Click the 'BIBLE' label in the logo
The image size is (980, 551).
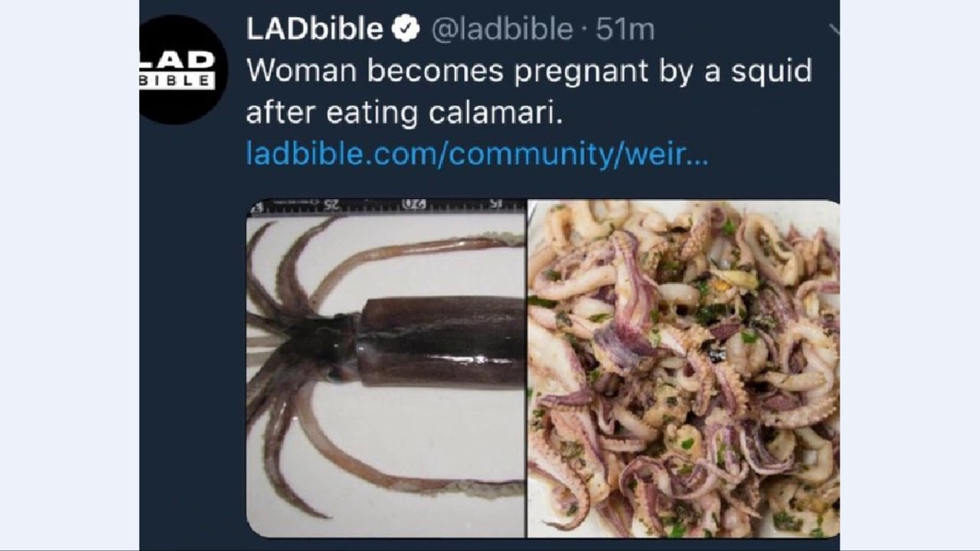(x=177, y=80)
